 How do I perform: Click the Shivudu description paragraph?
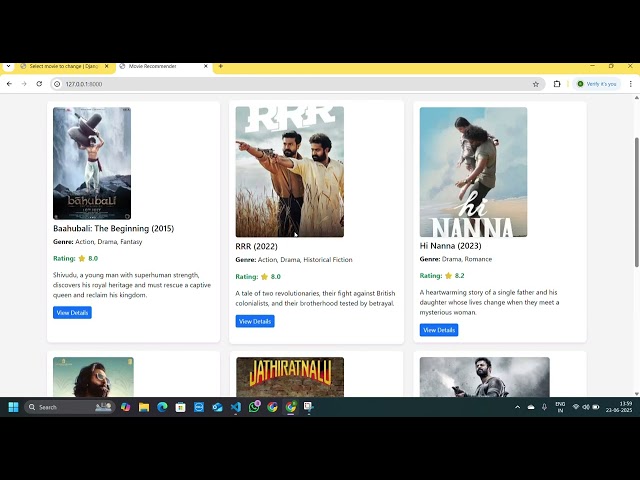[132, 285]
